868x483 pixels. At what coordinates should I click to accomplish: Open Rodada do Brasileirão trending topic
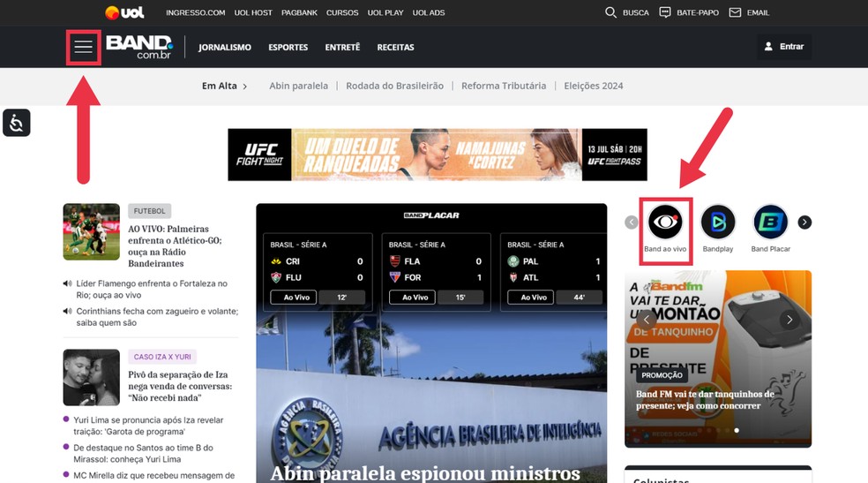point(394,86)
